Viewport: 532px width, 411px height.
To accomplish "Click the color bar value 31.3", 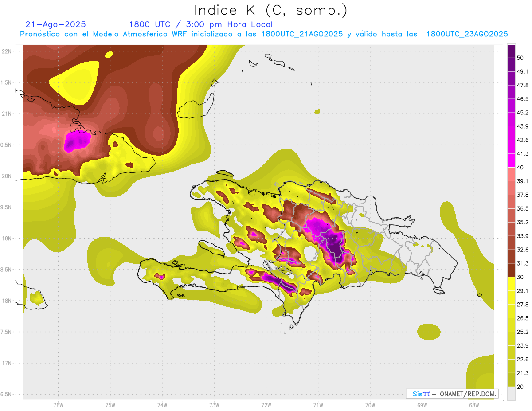I will (x=523, y=263).
